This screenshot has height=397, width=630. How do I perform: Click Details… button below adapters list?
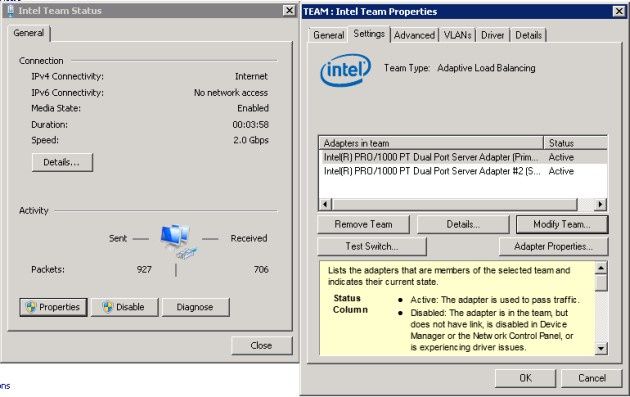tap(463, 224)
